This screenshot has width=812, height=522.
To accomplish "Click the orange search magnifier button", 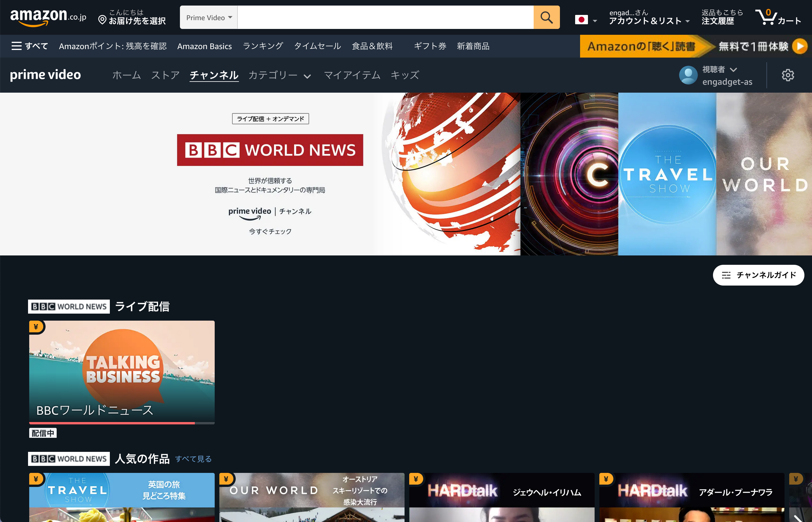I will click(x=546, y=17).
